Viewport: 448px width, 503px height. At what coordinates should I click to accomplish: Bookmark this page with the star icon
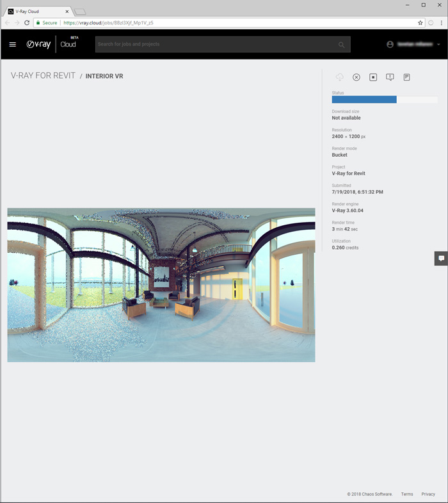coord(420,22)
